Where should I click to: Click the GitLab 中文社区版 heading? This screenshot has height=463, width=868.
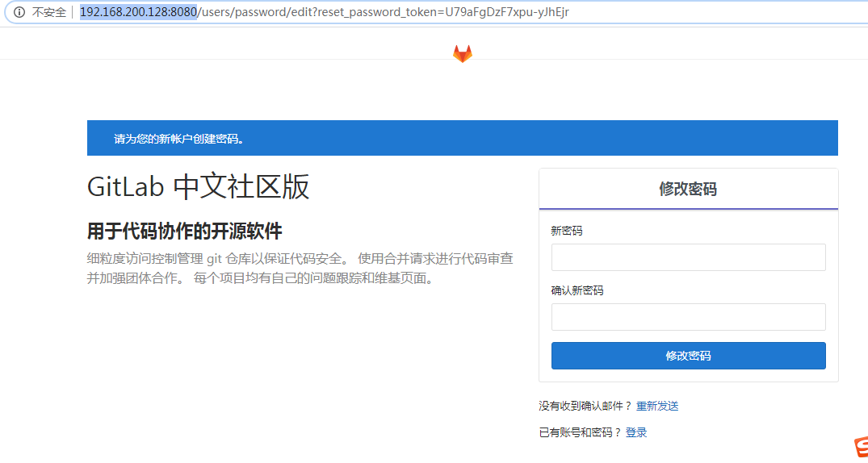coord(198,186)
